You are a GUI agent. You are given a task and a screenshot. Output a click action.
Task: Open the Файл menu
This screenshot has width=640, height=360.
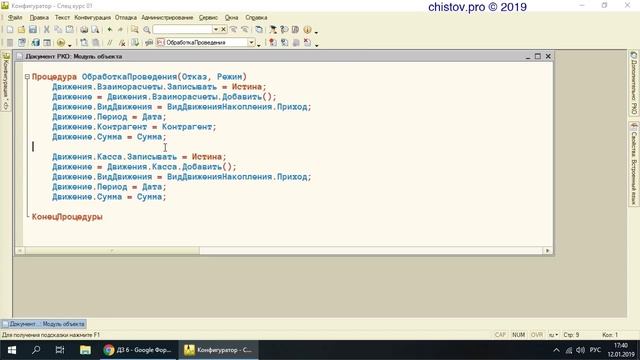click(x=15, y=18)
